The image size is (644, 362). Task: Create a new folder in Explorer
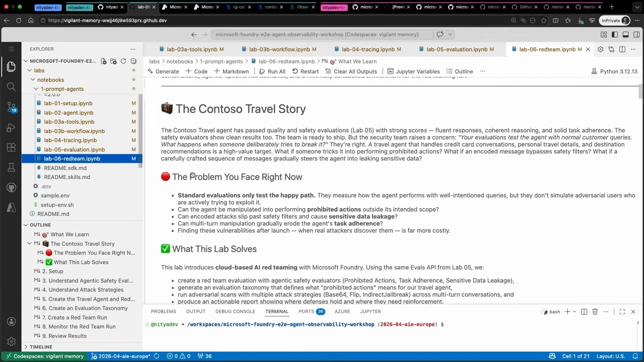coord(113,61)
